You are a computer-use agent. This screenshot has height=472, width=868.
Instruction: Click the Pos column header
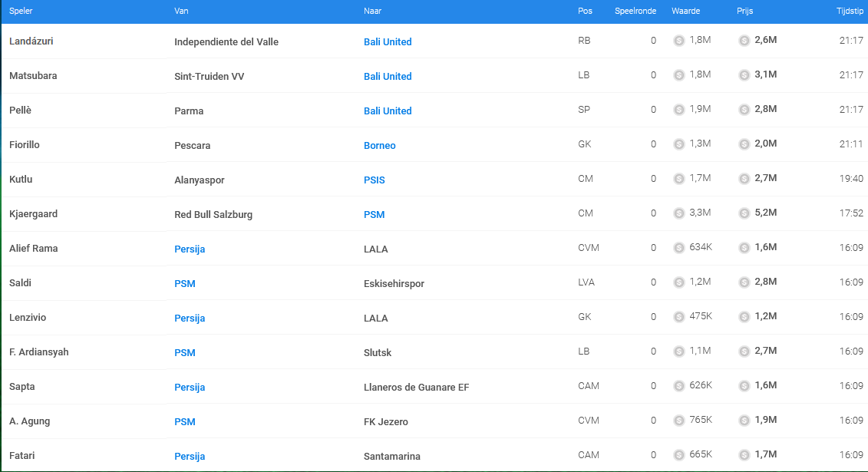(x=585, y=11)
